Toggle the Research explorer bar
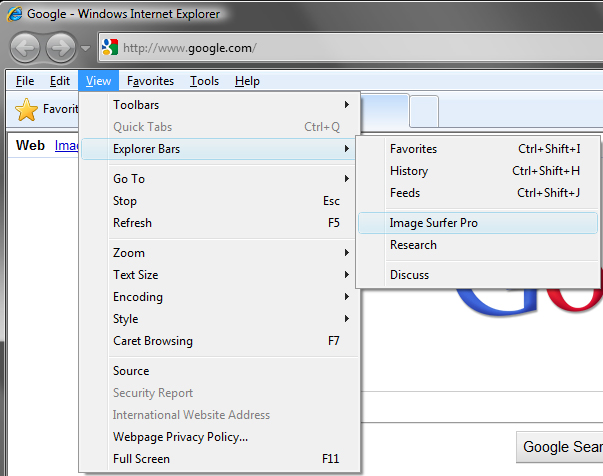Screen dimensions: 603x476 478,245
